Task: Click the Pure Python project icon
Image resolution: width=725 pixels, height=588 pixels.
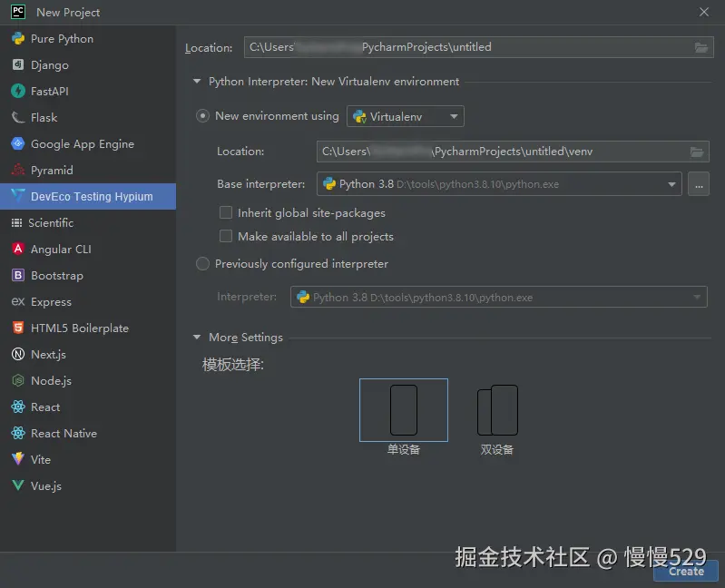Action: coord(18,38)
